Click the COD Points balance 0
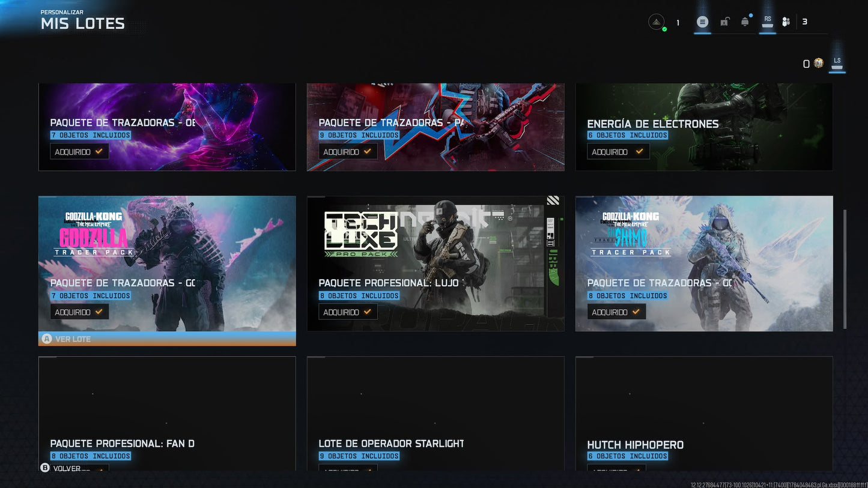 pos(806,64)
